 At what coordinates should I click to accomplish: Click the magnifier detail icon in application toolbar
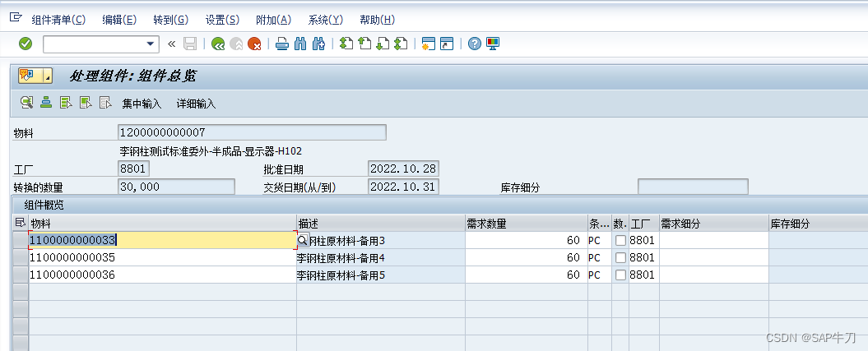tap(26, 102)
